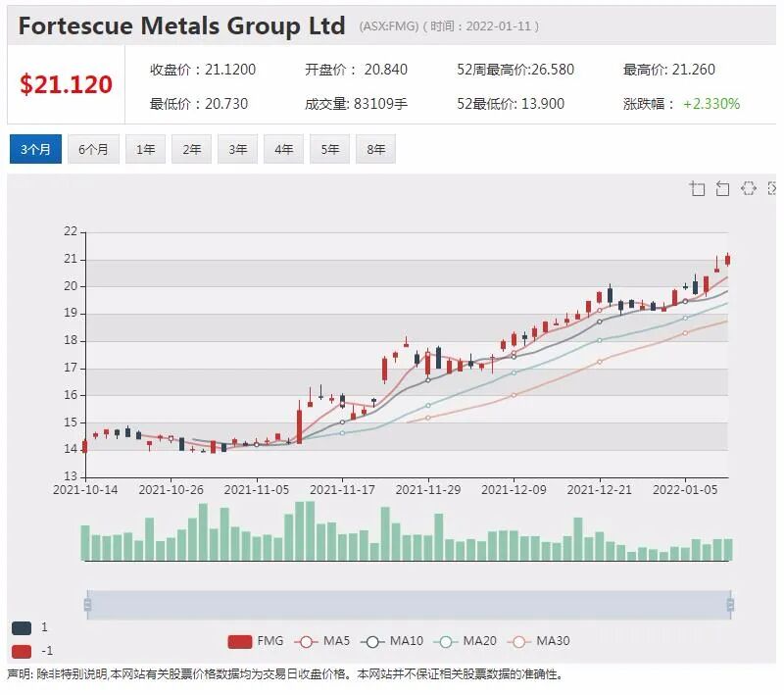Click the 开盘价：20.840 value
This screenshot has width=784, height=695.
[x=356, y=70]
